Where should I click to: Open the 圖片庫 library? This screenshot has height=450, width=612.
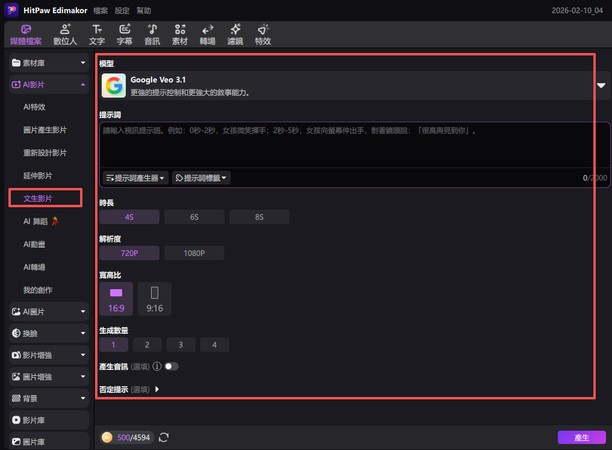[x=49, y=441]
